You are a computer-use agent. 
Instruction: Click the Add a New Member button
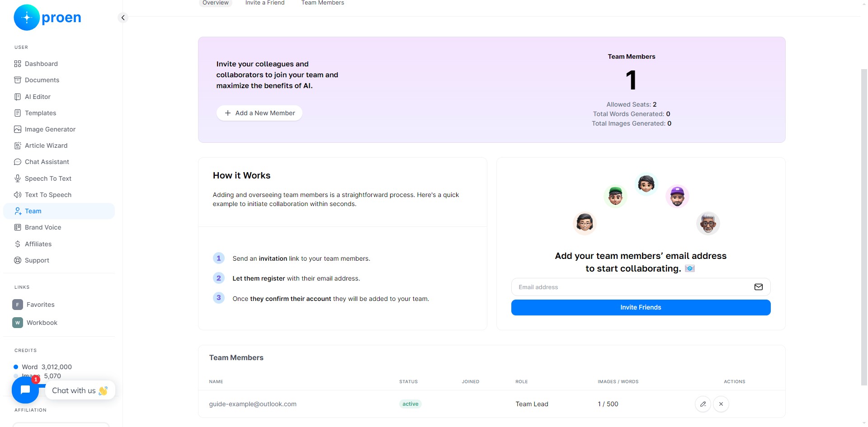pos(259,113)
